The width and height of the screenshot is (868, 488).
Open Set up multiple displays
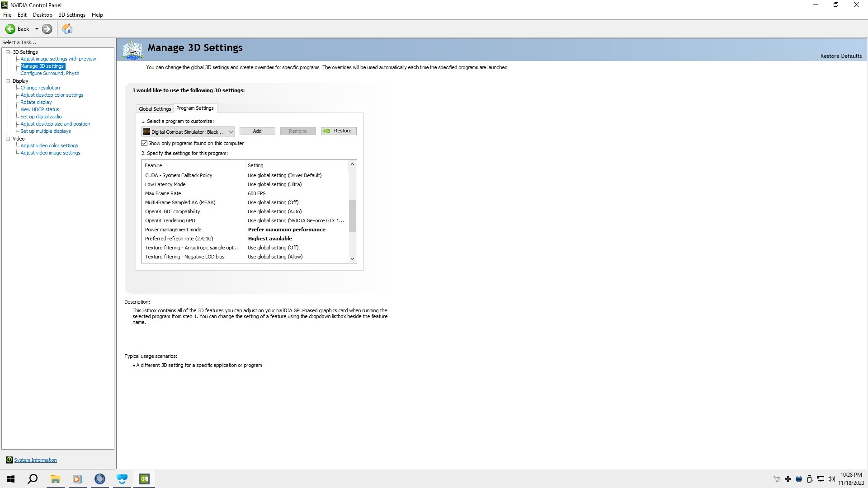[46, 131]
